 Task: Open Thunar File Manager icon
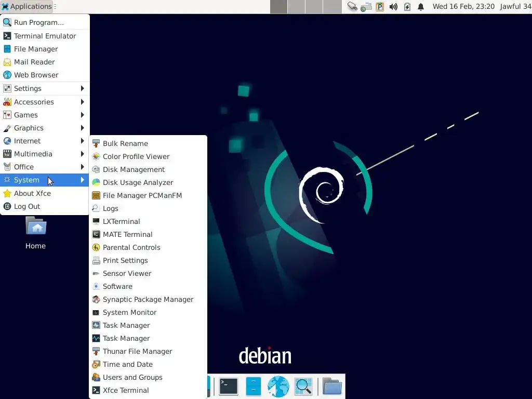96,352
